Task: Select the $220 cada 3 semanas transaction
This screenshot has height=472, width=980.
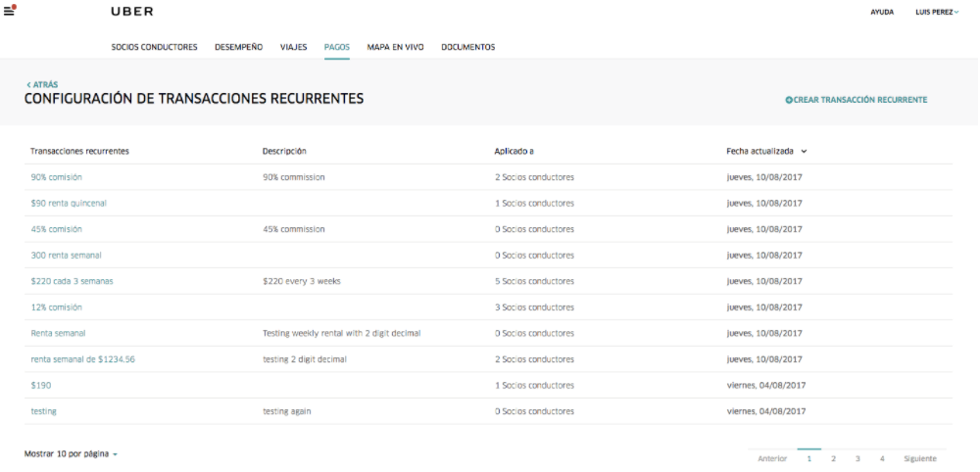Action: 72,281
